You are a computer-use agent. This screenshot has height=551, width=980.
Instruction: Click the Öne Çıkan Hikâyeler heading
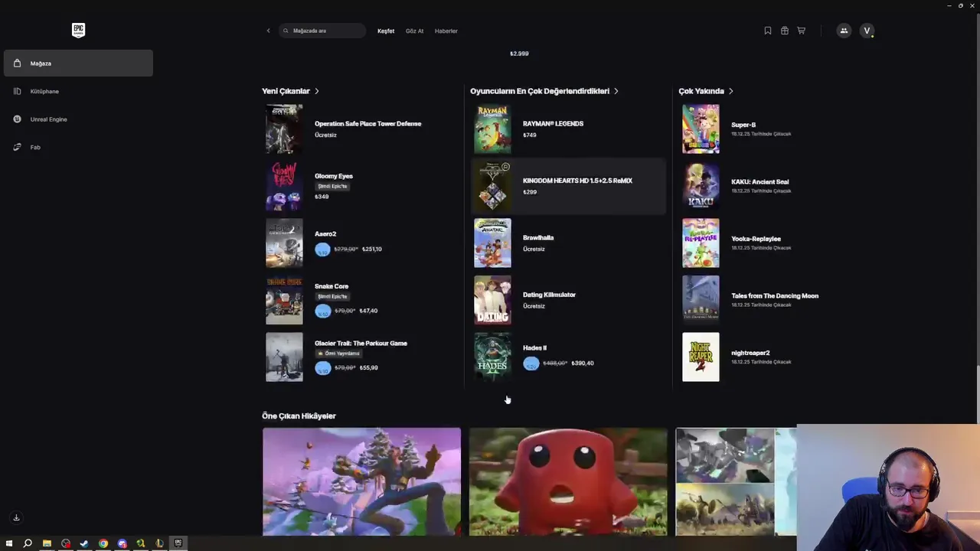(299, 416)
